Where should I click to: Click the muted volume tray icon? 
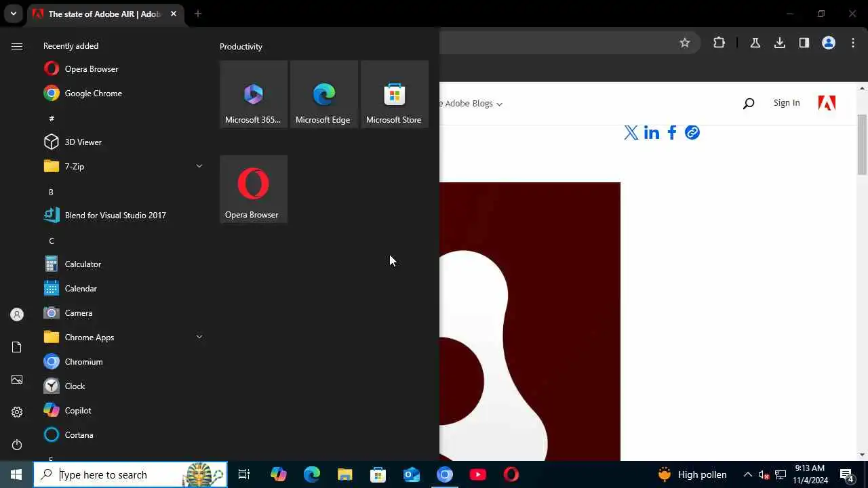pos(764,474)
